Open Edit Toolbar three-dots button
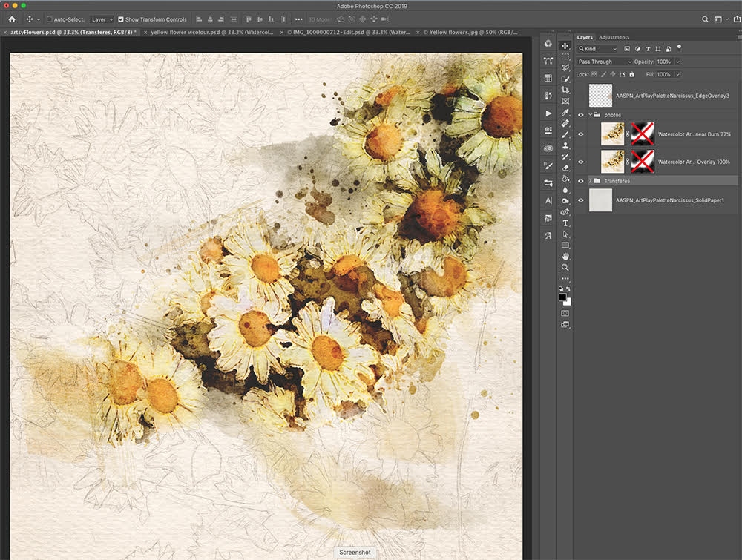The image size is (742, 560). pyautogui.click(x=565, y=278)
